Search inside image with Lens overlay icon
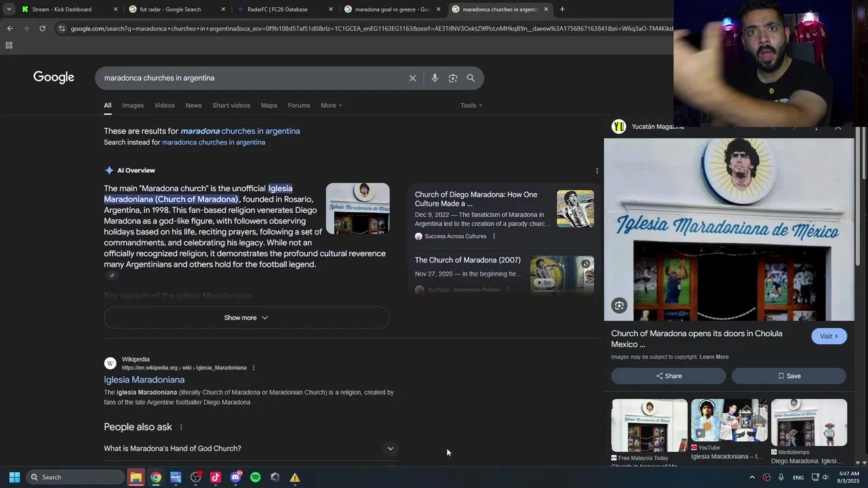The height and width of the screenshot is (488, 868). 619,306
